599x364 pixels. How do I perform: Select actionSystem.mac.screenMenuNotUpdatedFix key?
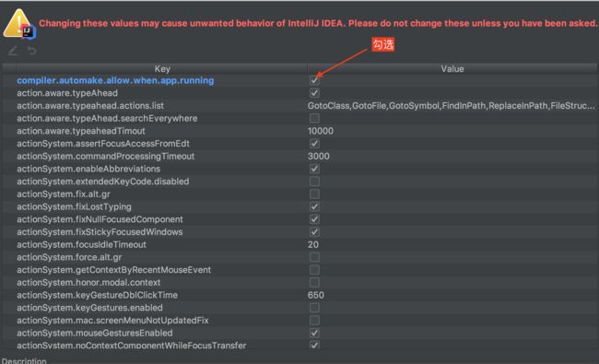click(112, 320)
